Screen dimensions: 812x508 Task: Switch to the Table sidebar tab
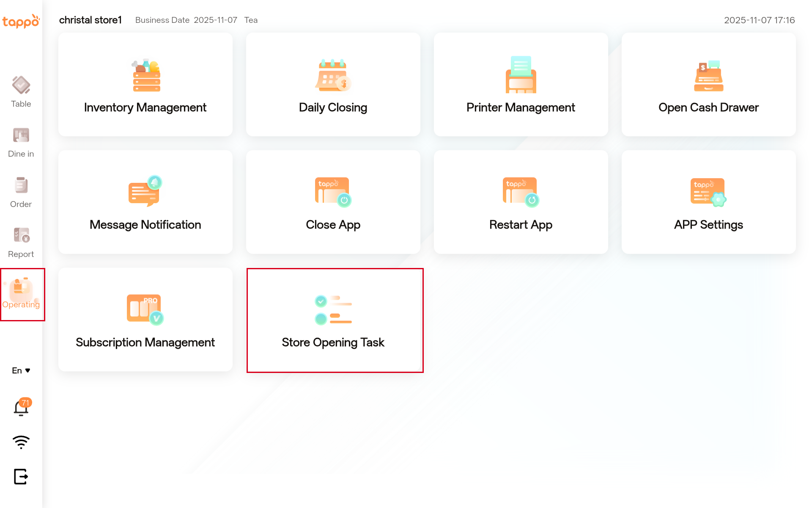[21, 92]
